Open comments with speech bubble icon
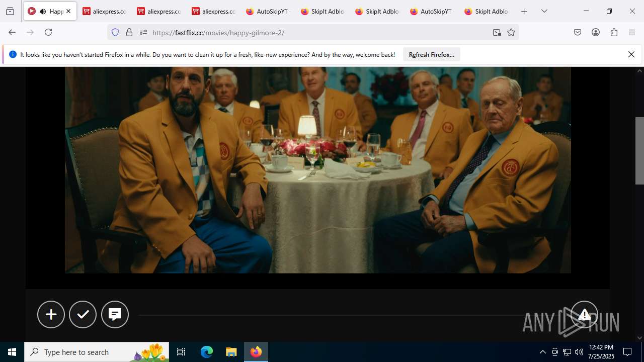This screenshot has width=644, height=362. [x=115, y=314]
